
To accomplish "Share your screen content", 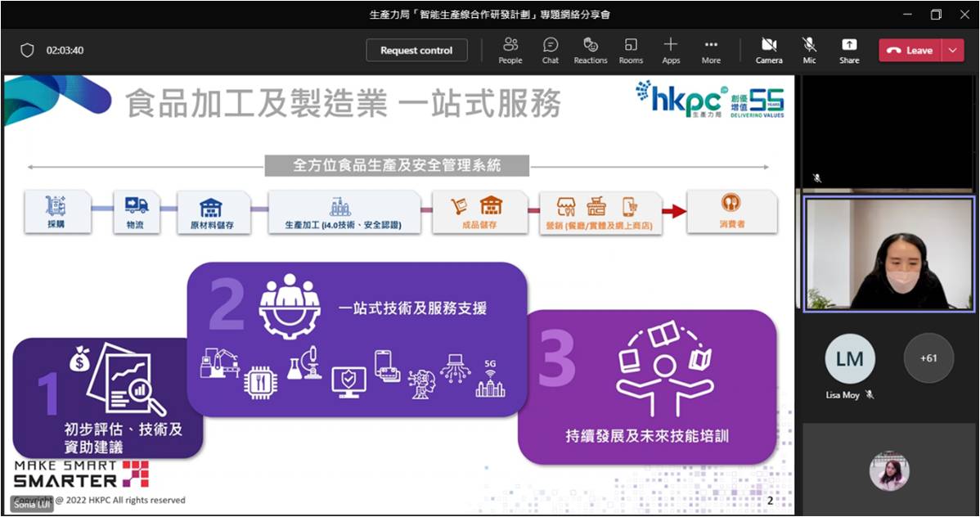I will (x=849, y=51).
